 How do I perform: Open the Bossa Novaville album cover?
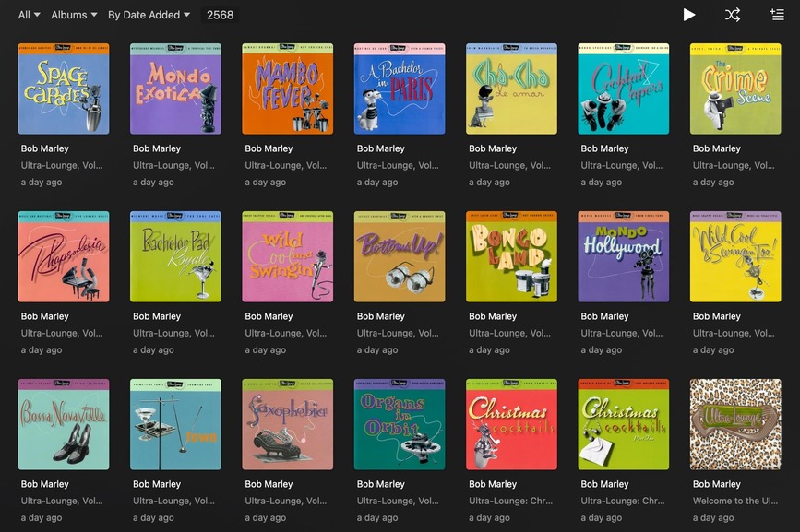64,424
